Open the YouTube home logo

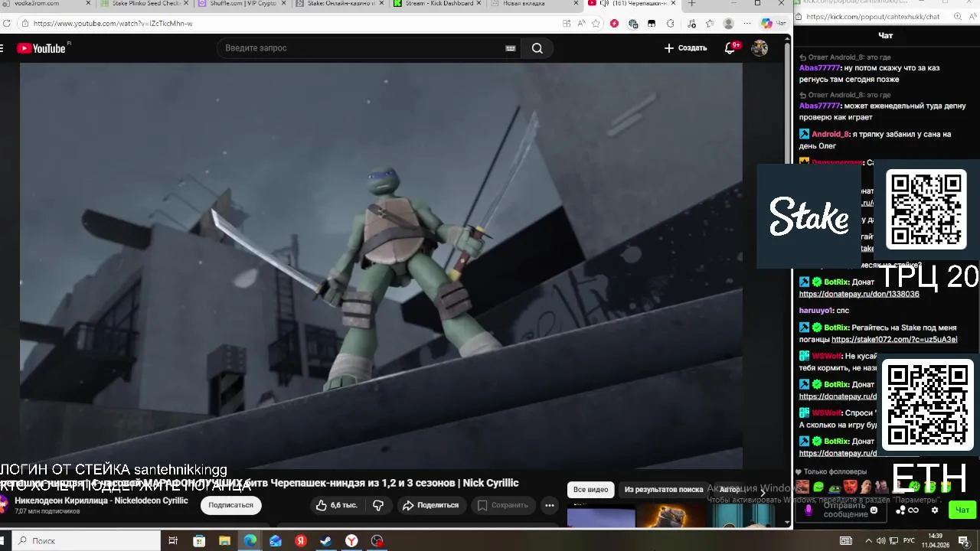tap(41, 48)
